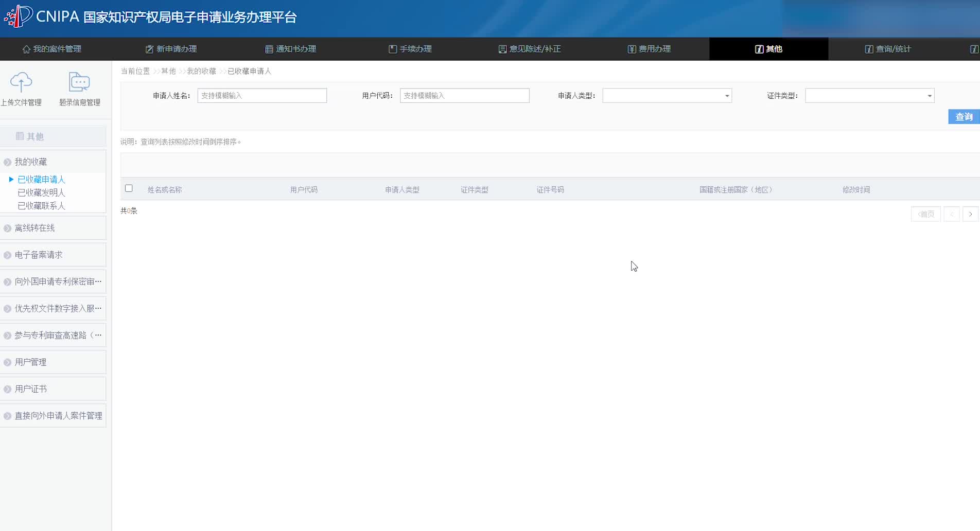Click the 用户代码 column header

304,190
